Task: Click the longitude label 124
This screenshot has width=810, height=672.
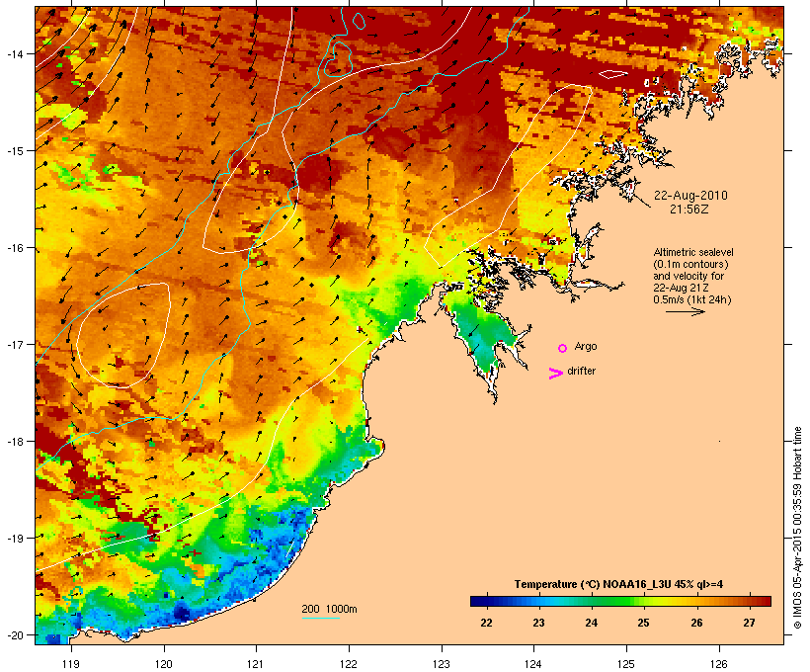Action: [x=533, y=664]
